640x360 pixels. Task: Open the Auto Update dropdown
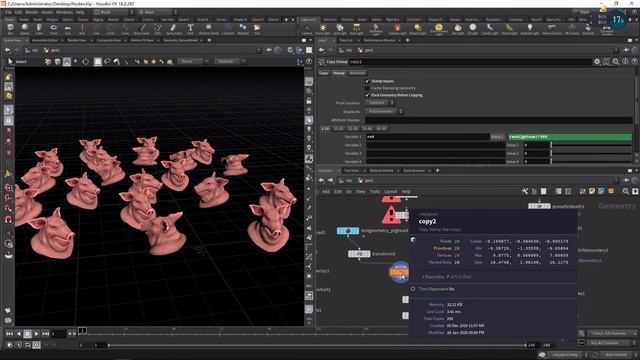point(618,355)
